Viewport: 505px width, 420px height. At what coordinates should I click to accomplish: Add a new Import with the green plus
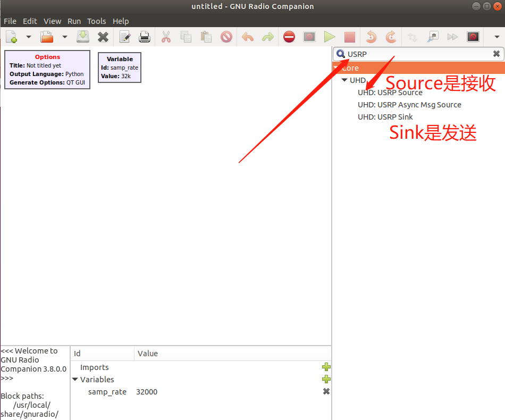pos(326,367)
